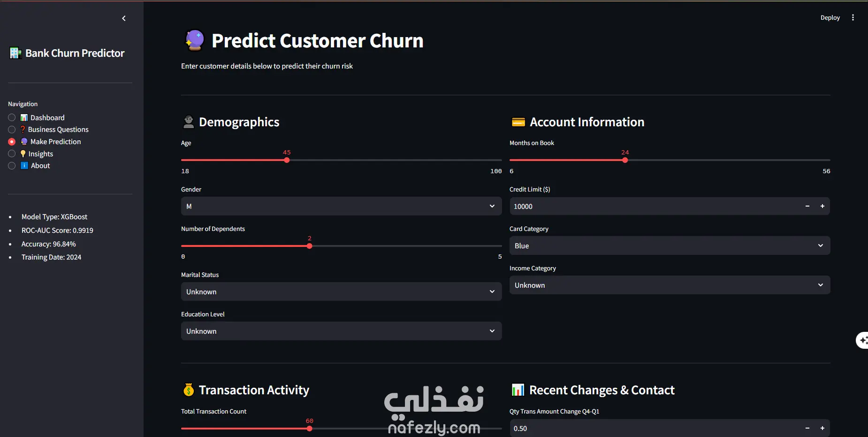Viewport: 868px width, 437px height.
Task: Expand the Marital Status dropdown
Action: click(x=341, y=291)
